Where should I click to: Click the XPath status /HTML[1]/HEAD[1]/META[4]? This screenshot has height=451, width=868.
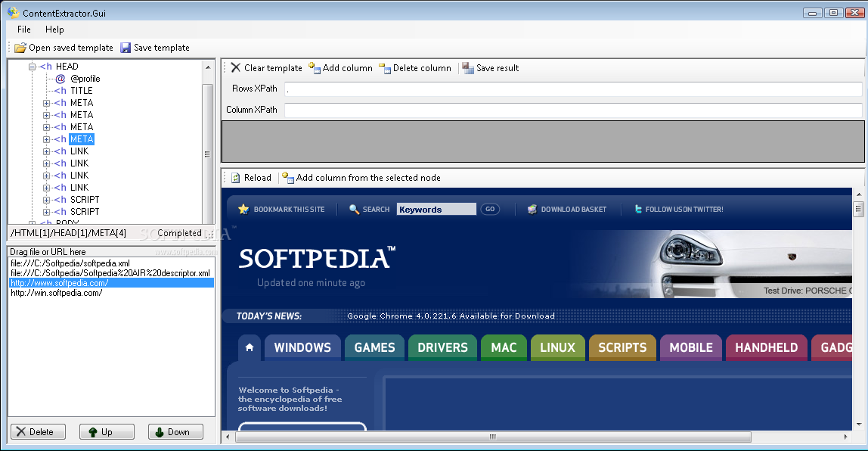pyautogui.click(x=68, y=233)
